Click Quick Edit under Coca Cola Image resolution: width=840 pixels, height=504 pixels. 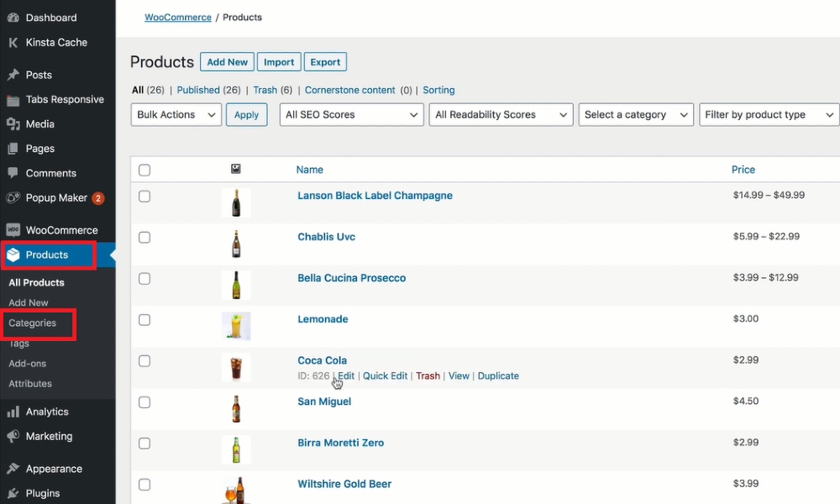click(386, 376)
